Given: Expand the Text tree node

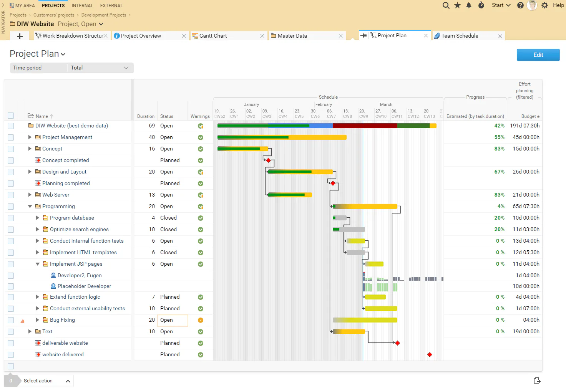Looking at the screenshot, I should pyautogui.click(x=30, y=331).
